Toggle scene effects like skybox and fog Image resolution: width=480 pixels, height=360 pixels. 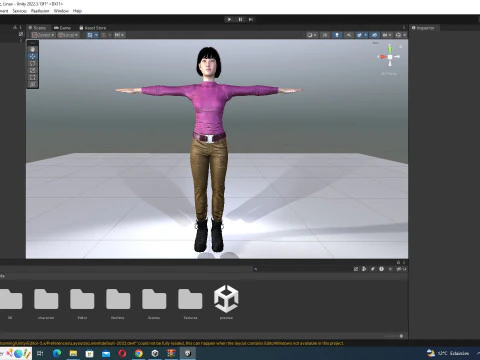359,35
